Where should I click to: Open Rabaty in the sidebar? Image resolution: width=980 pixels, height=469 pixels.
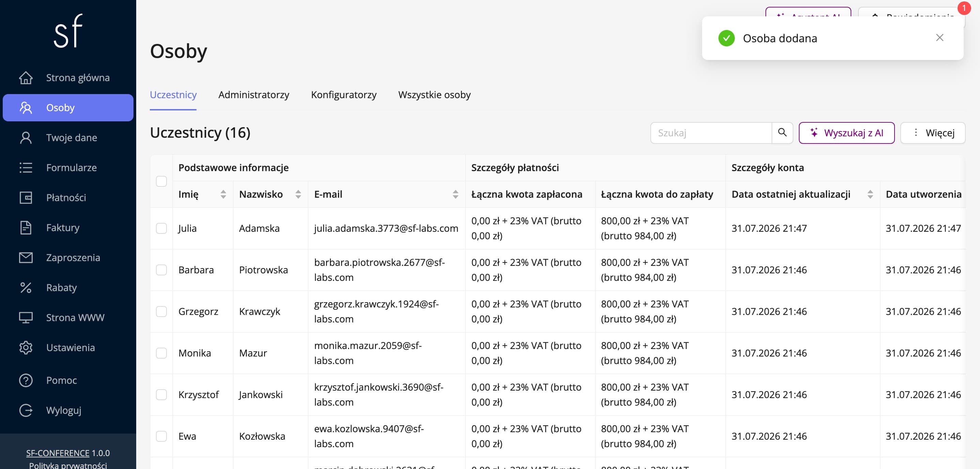pyautogui.click(x=68, y=288)
